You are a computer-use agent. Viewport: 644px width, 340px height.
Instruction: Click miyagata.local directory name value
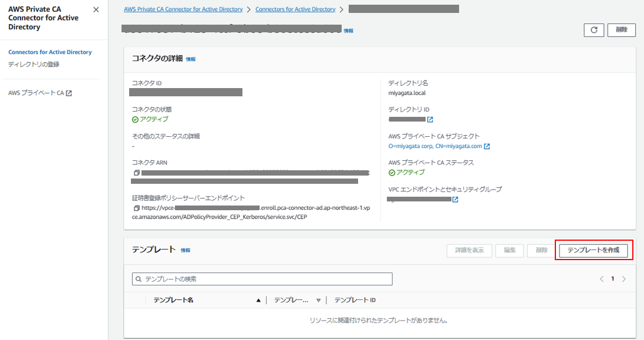[x=407, y=93]
